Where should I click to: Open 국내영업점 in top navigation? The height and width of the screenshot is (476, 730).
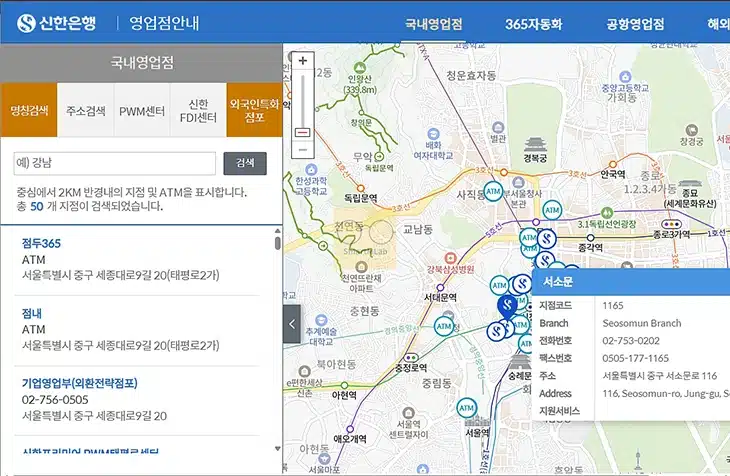point(433,24)
